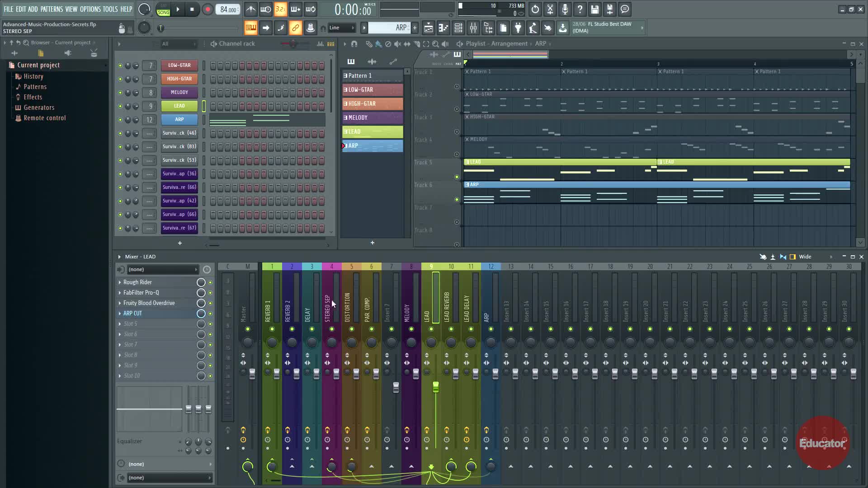The width and height of the screenshot is (868, 488).
Task: Click the LEAD mixer track fader
Action: point(436,387)
